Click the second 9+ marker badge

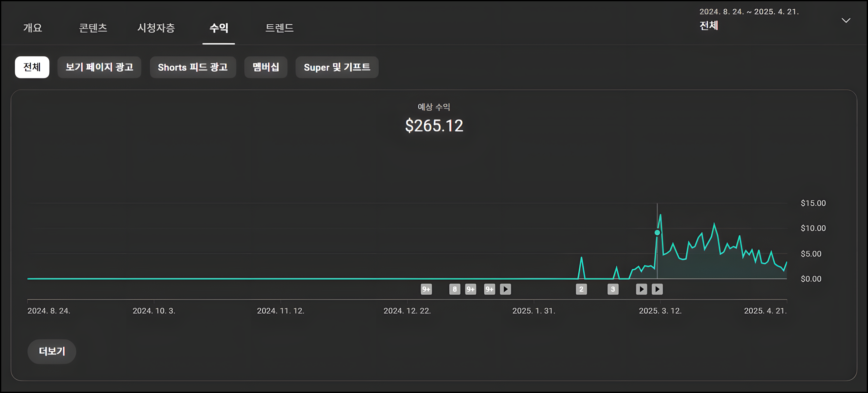pos(470,289)
